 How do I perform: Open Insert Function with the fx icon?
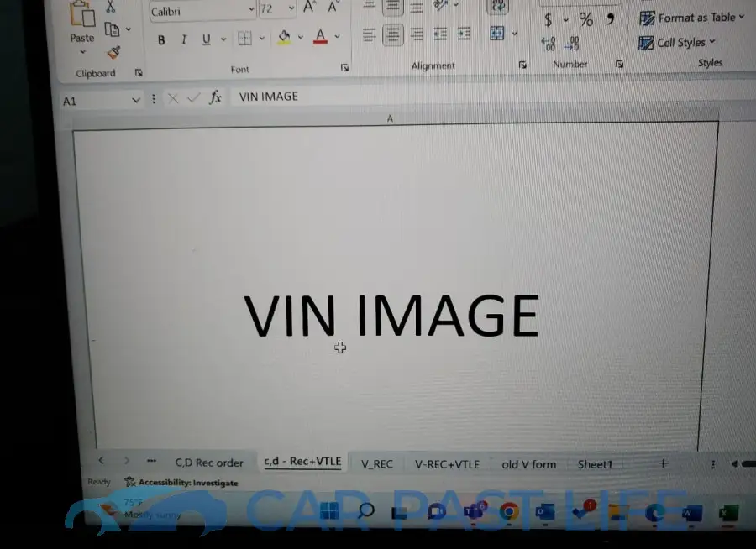pyautogui.click(x=215, y=97)
